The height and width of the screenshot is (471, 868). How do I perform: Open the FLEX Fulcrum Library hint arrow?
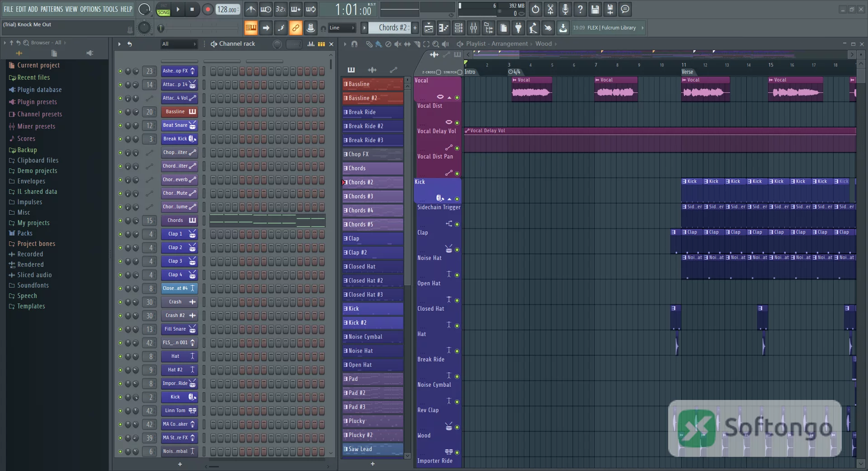[x=642, y=28]
